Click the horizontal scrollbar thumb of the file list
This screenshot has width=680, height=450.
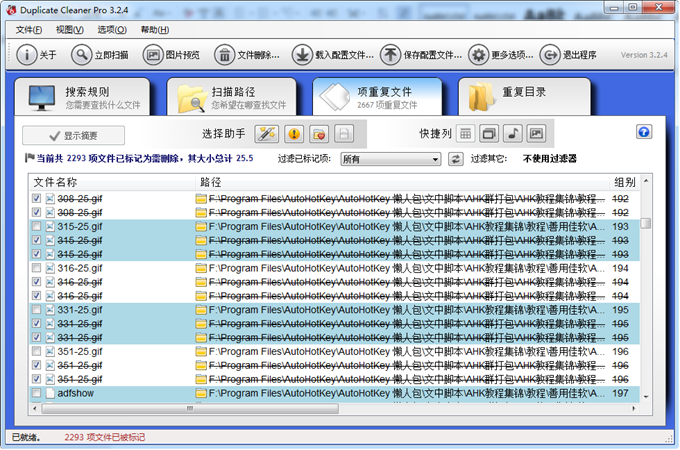click(x=190, y=408)
